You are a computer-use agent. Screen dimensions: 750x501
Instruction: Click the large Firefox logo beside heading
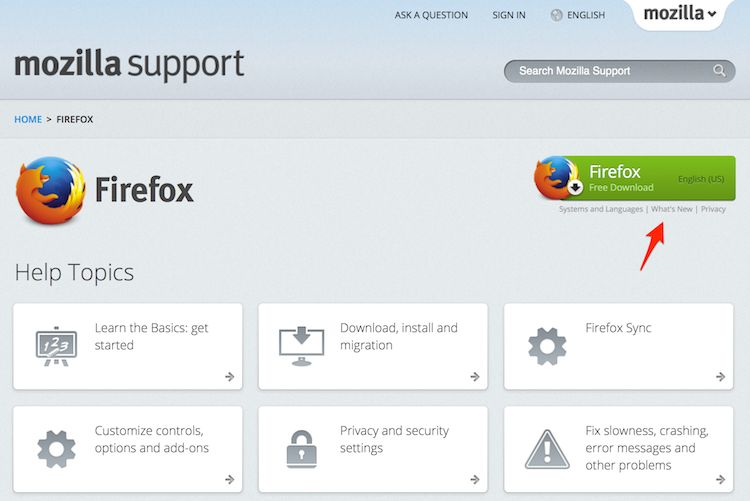(50, 190)
